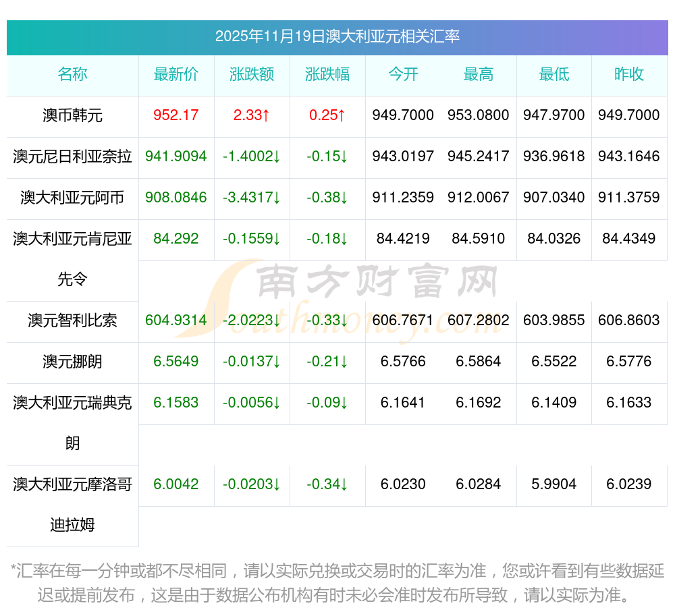Select the 澳元挪朗 row name

(72, 362)
